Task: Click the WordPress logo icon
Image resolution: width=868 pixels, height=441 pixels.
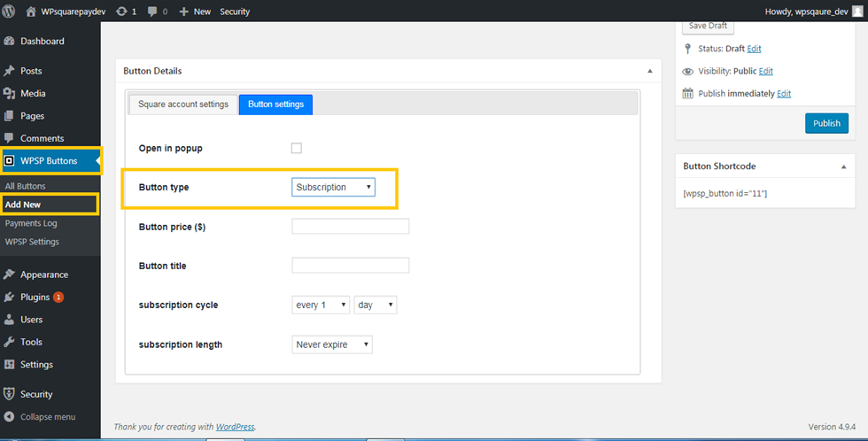Action: (x=8, y=11)
